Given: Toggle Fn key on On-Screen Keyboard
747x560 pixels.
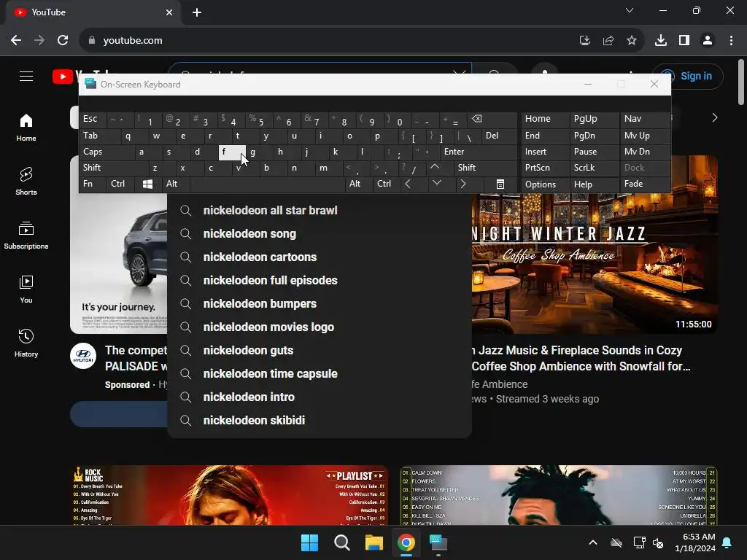Looking at the screenshot, I should coord(93,184).
